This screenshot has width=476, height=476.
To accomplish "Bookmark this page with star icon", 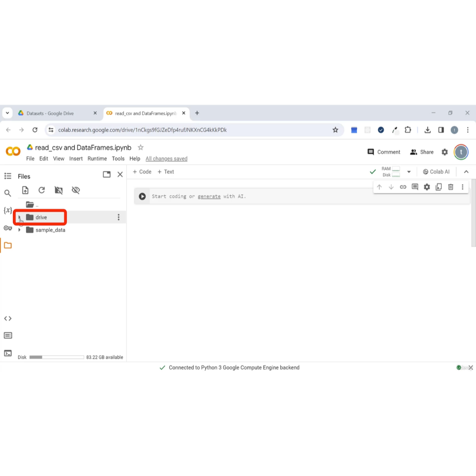I will [x=335, y=130].
